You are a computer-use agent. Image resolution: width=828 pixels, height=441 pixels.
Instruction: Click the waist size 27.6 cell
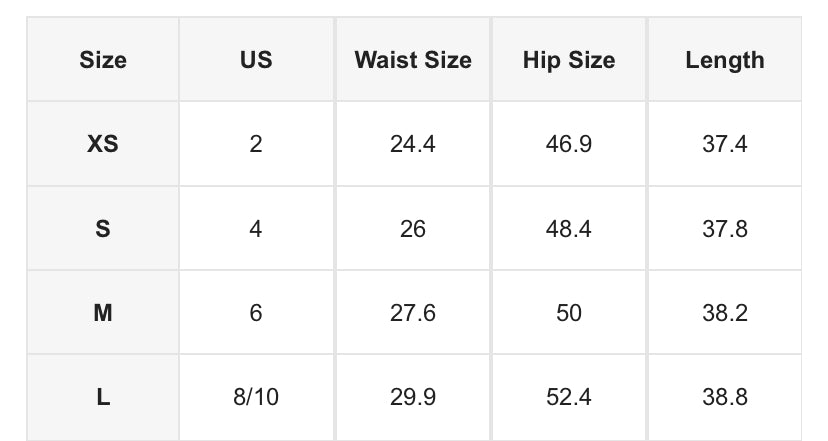[x=412, y=313]
